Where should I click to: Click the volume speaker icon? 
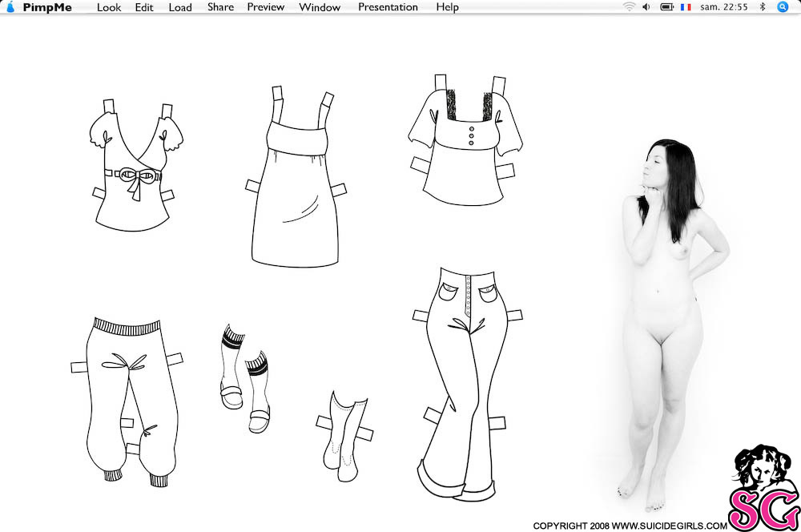(646, 6)
